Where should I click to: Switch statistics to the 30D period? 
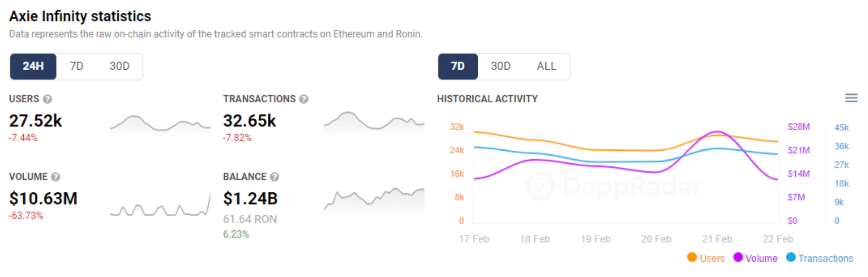pos(119,66)
